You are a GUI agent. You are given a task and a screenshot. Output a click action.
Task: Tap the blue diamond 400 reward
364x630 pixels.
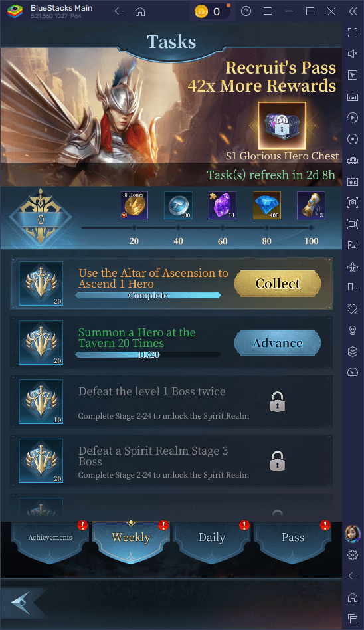[267, 205]
